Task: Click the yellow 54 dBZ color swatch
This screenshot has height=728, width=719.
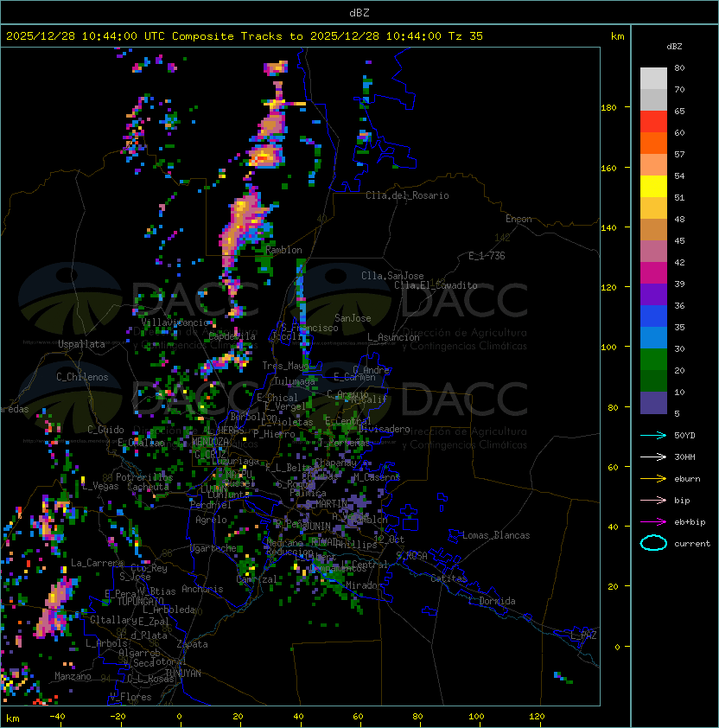Action: (x=653, y=187)
